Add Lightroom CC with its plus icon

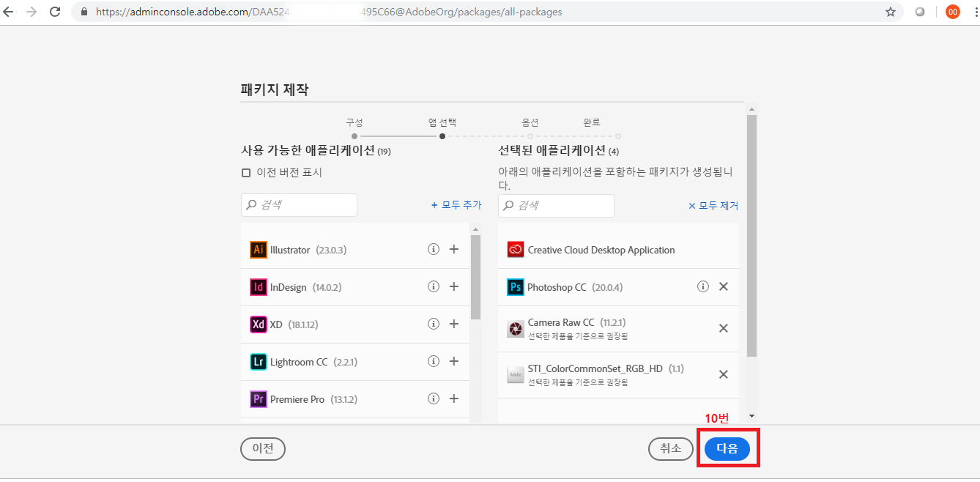tap(454, 361)
